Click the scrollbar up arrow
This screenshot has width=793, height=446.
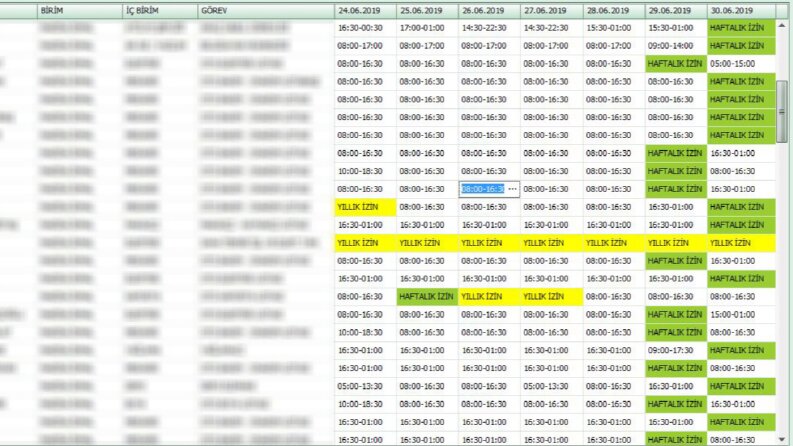pos(782,25)
